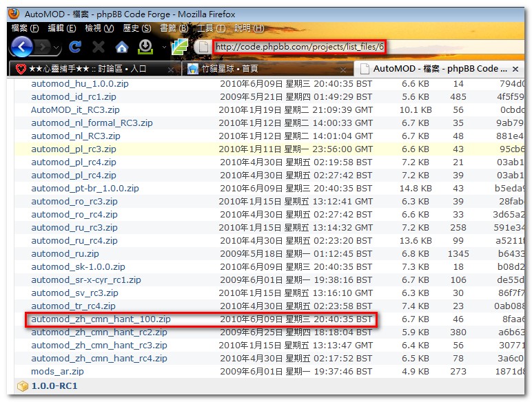The width and height of the screenshot is (532, 402).
Task: Click the favicon on 竹貓星球 tab
Action: 193,69
